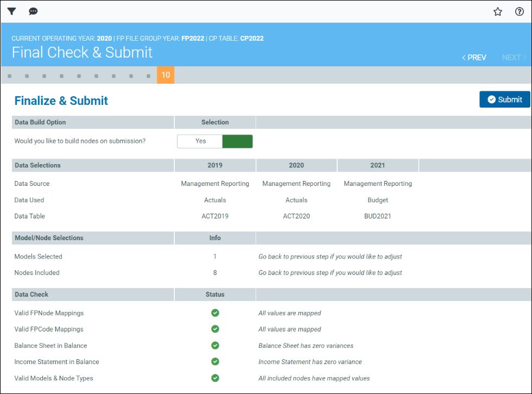The image size is (532, 394).
Task: Go to previous step with PREV
Action: point(474,58)
